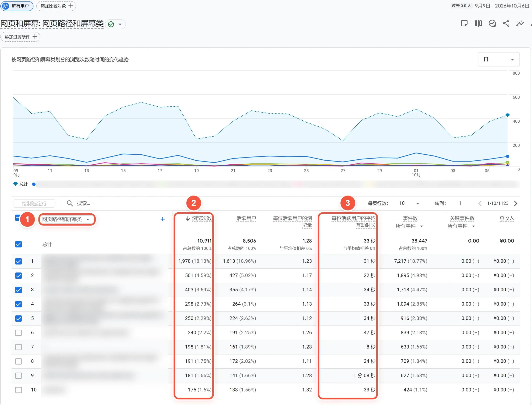Click the plus in 添加比较对象 chip
Viewport: 532px width, 405px height.
(71, 6)
